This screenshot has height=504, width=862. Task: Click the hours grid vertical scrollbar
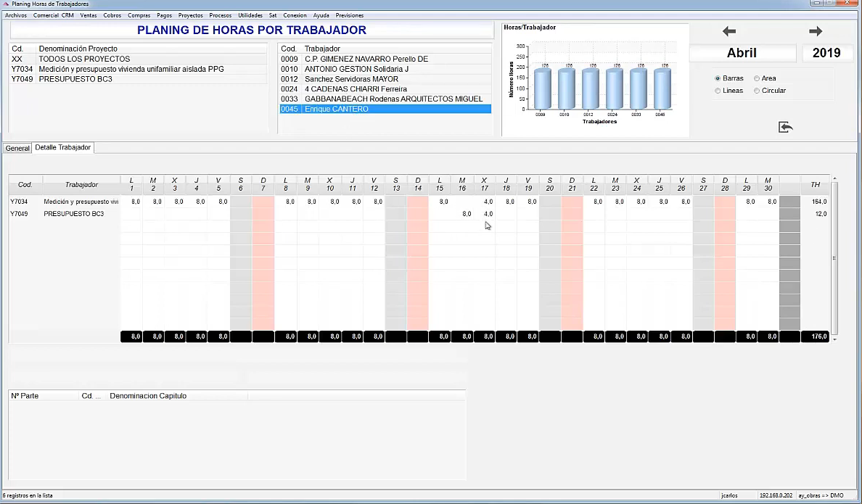click(x=834, y=258)
